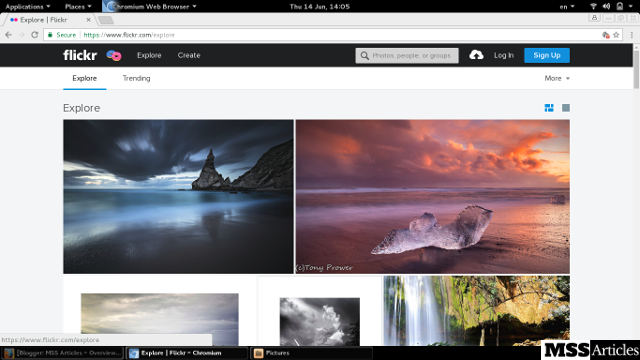Switch to the single photo view
This screenshot has width=640, height=360.
tap(566, 108)
